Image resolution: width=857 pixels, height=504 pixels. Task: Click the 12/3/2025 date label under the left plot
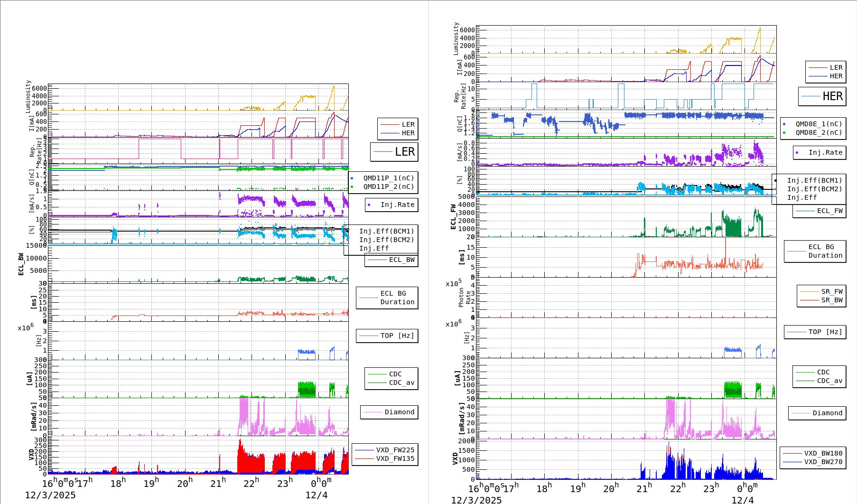tap(50, 495)
